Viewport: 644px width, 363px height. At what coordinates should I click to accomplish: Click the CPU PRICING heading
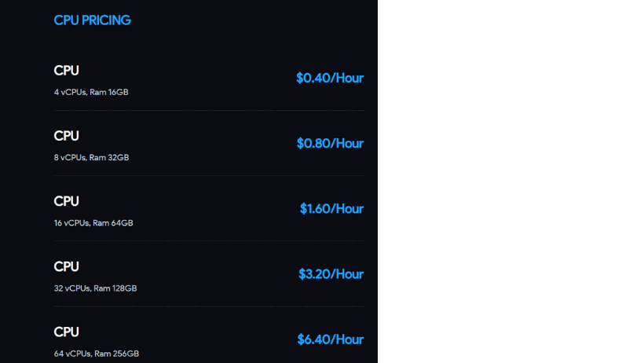(93, 20)
